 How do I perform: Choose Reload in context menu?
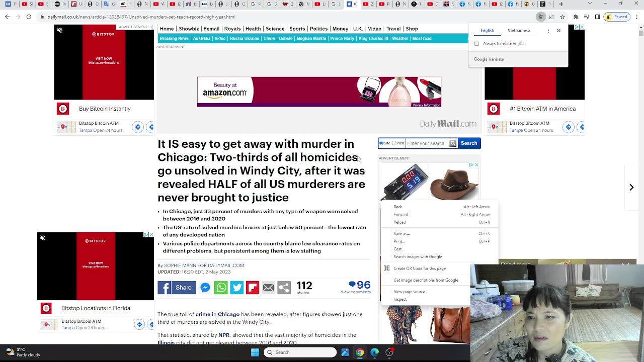click(x=440, y=222)
